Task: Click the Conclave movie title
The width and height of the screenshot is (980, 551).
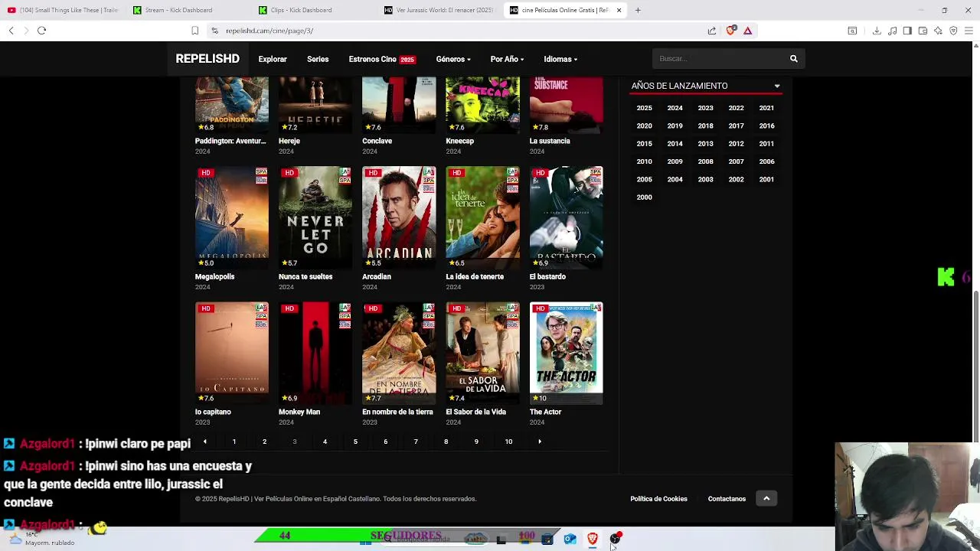Action: pyautogui.click(x=377, y=141)
